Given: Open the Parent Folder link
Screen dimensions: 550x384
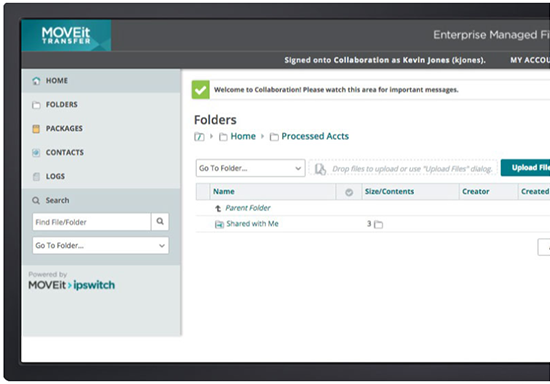Looking at the screenshot, I should (248, 208).
